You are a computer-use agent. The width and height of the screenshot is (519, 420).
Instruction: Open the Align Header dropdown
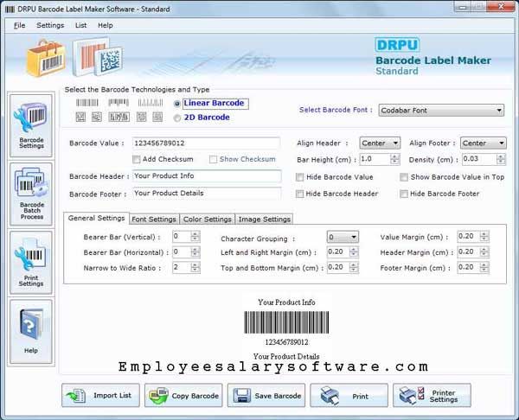tap(380, 143)
